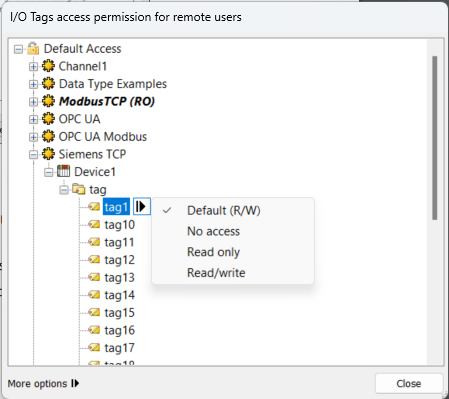Image resolution: width=449 pixels, height=399 pixels.
Task: Click the tag10 label icon
Action: (x=94, y=224)
